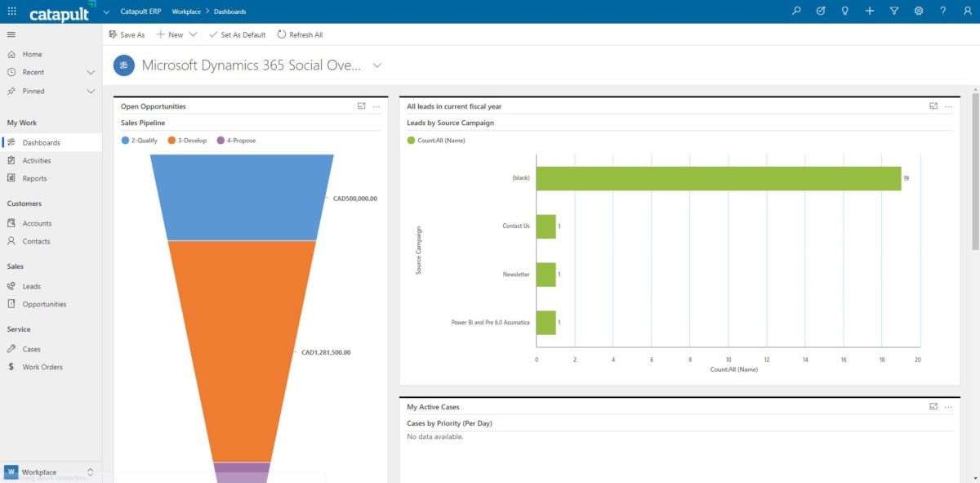Open the lightbulb assistant icon
This screenshot has width=980, height=483.
845,11
